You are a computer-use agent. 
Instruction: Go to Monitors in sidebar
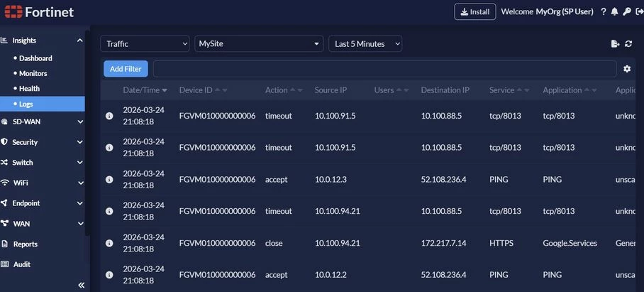click(x=33, y=73)
